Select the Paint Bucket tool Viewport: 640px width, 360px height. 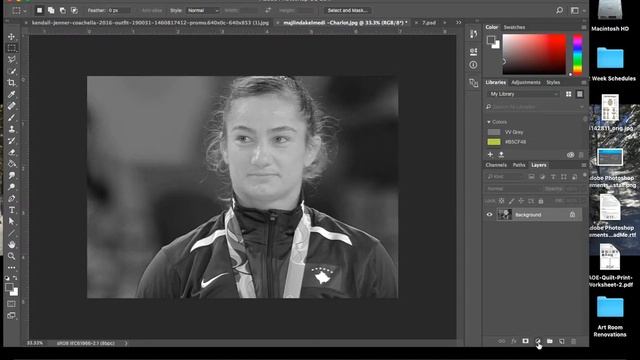(x=11, y=164)
